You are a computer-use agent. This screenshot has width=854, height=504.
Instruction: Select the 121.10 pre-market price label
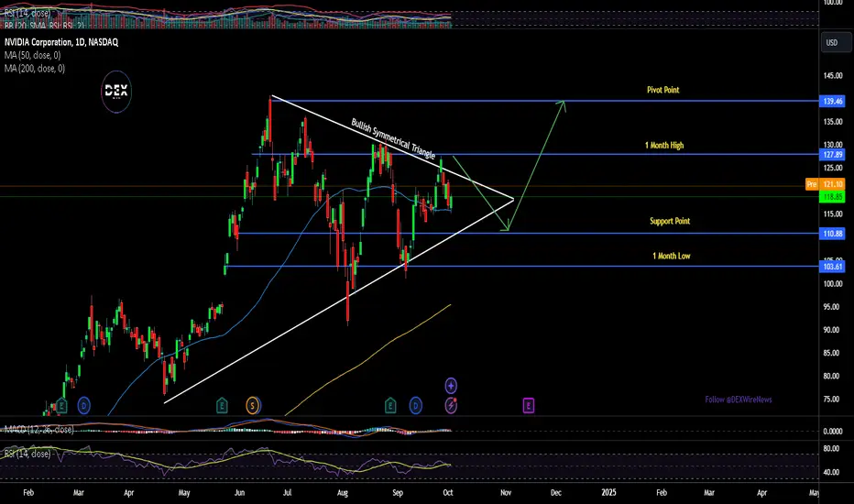pos(833,184)
